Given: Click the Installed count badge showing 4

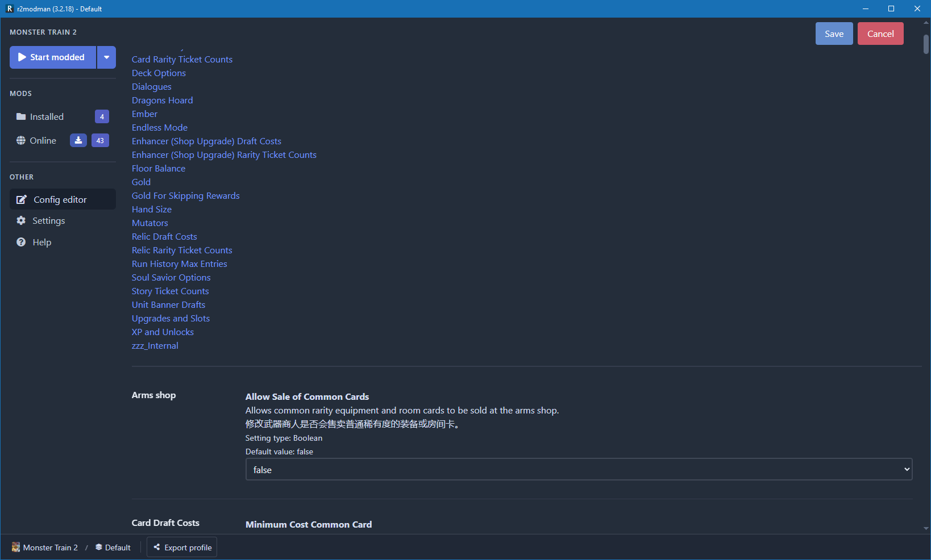Looking at the screenshot, I should coord(102,116).
